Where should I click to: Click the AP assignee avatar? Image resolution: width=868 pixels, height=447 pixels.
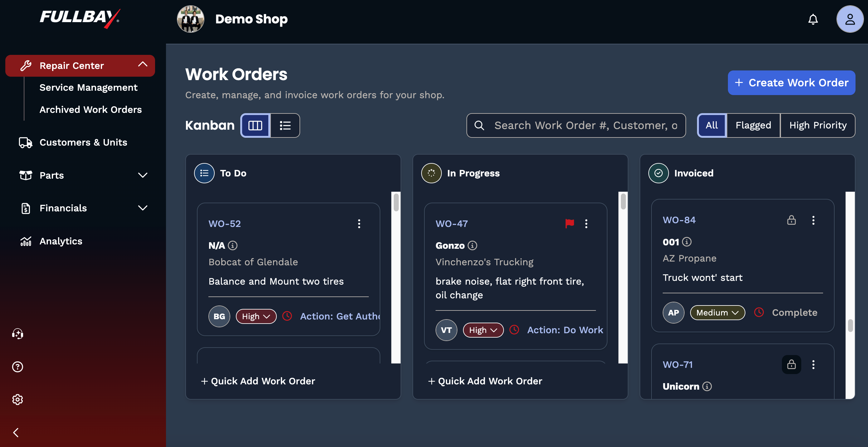pos(673,313)
